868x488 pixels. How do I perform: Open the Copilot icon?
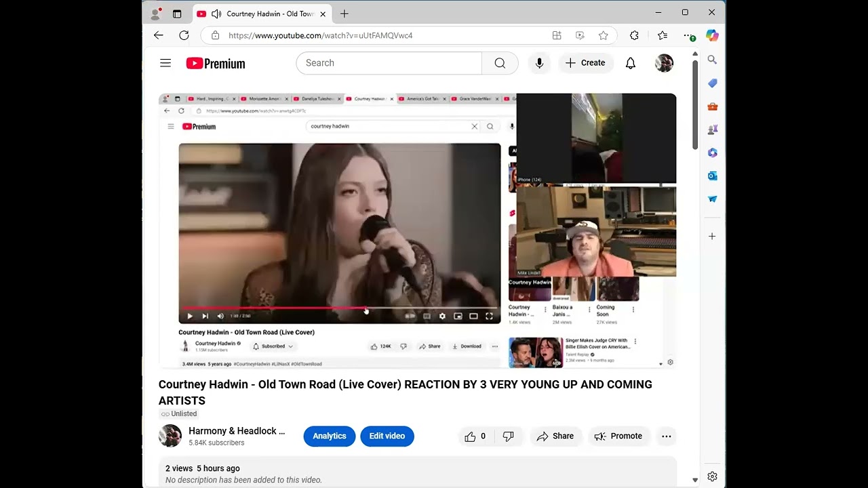point(712,35)
